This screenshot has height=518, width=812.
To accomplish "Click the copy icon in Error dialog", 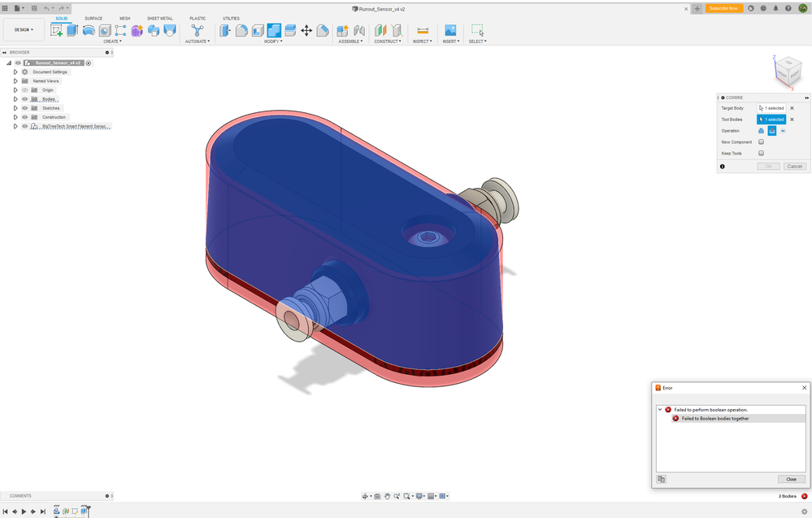I will 662,479.
